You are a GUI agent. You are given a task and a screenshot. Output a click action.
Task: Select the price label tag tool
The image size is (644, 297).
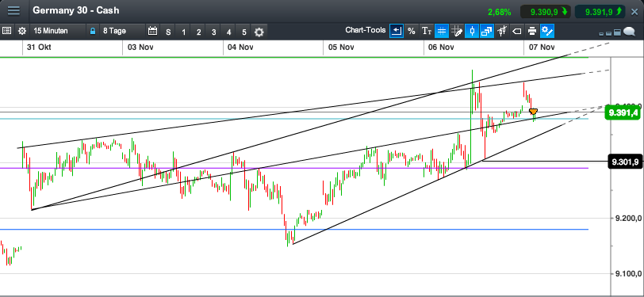pos(517,31)
